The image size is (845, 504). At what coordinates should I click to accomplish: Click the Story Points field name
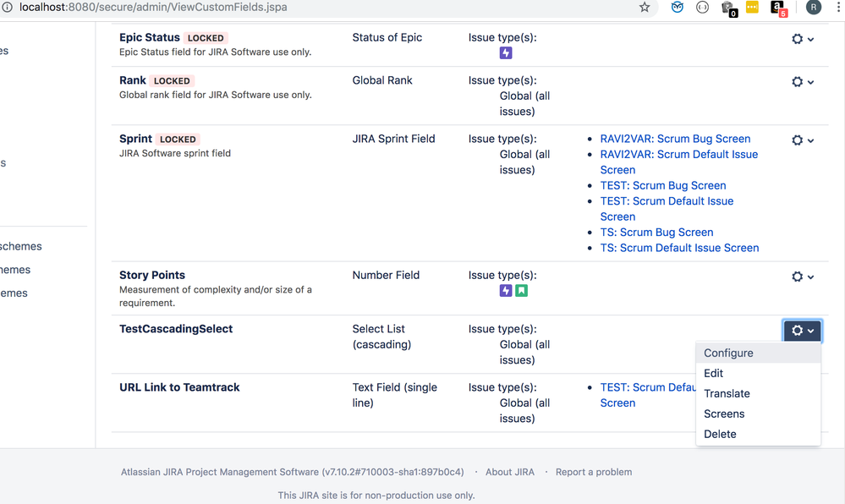152,275
